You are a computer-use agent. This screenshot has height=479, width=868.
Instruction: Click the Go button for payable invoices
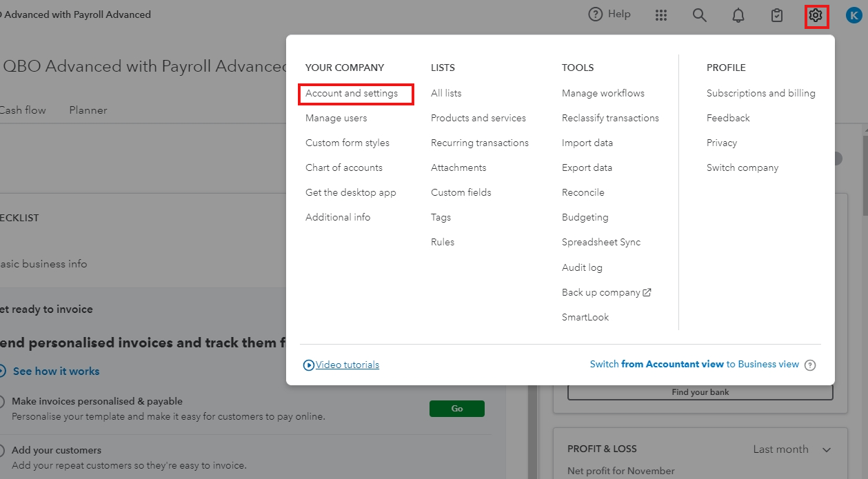coord(456,408)
